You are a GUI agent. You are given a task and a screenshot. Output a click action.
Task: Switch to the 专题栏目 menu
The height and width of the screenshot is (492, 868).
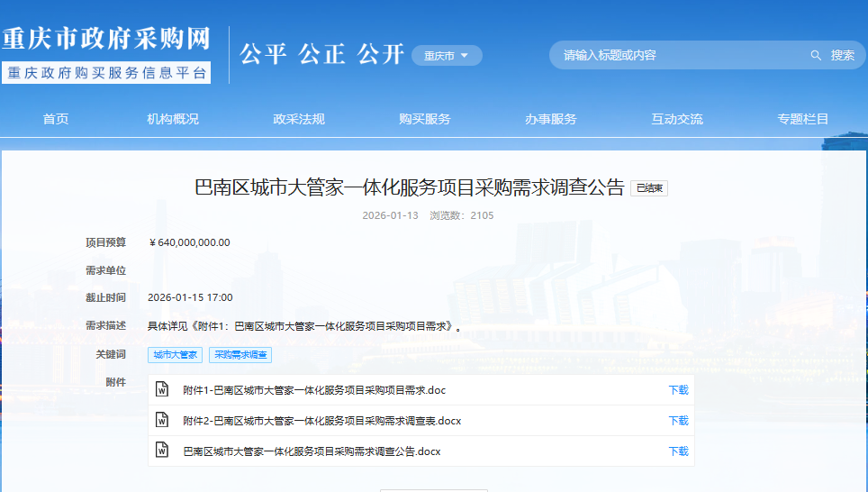pos(803,119)
